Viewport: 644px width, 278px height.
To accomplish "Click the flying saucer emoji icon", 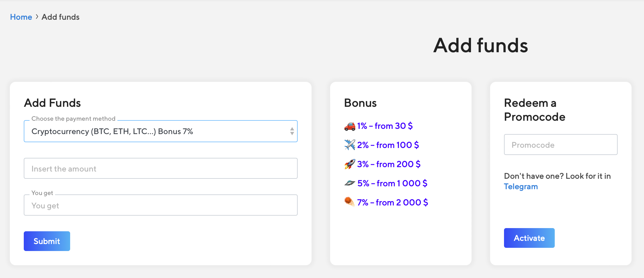I will 350,183.
